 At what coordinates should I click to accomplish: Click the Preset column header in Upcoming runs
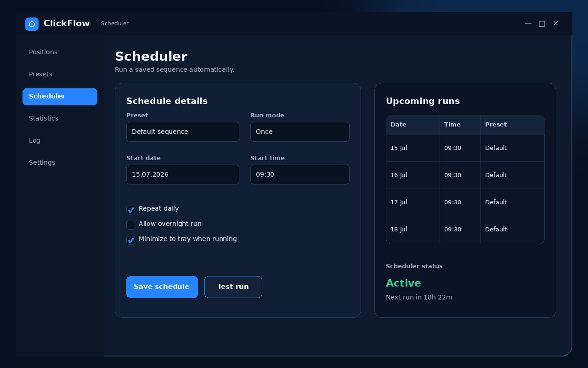pyautogui.click(x=513, y=125)
